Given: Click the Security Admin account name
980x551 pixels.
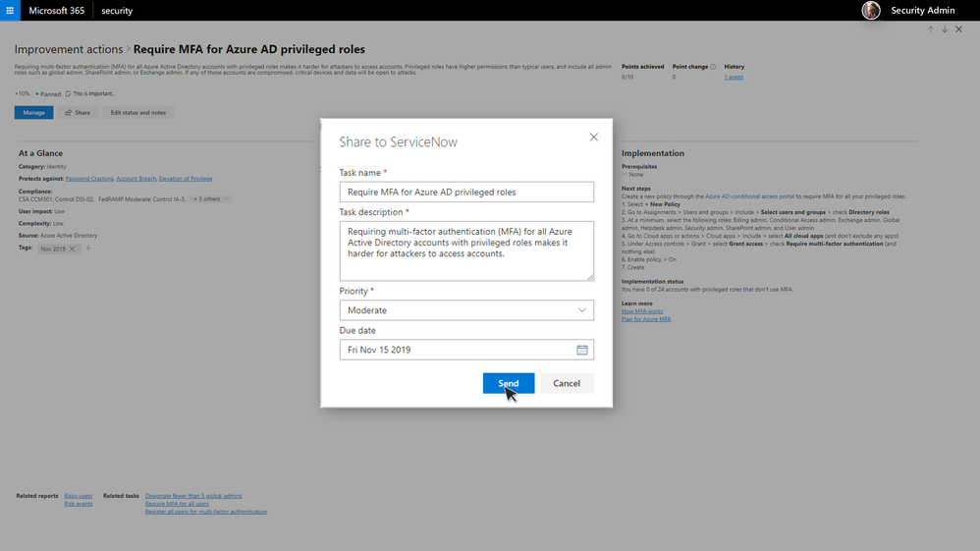Looking at the screenshot, I should (922, 10).
